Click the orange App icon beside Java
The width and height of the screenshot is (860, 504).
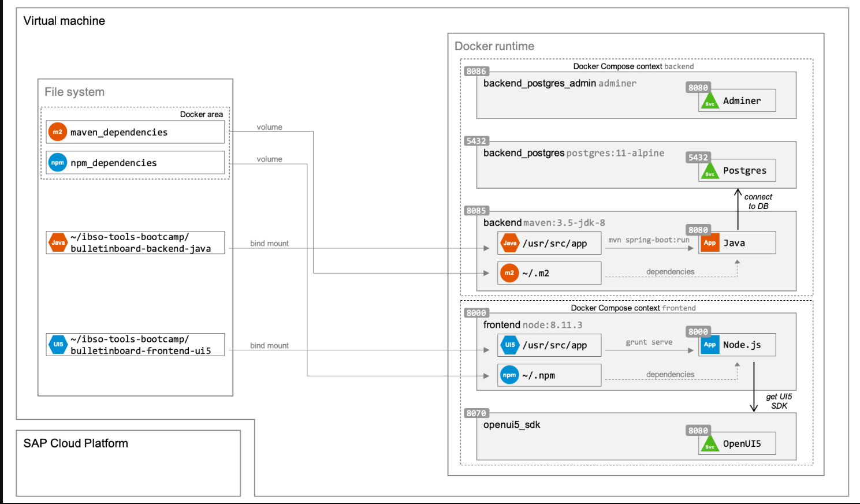point(710,243)
